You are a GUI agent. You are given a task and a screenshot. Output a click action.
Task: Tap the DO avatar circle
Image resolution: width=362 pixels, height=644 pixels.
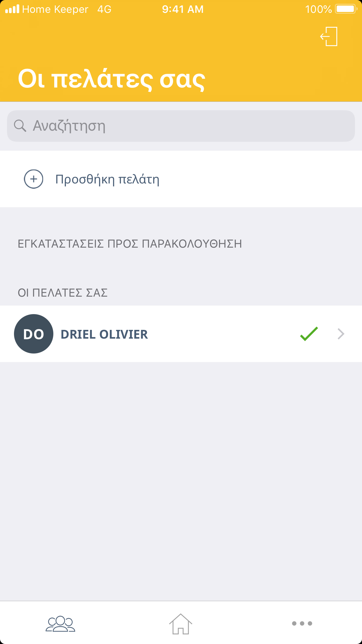34,334
